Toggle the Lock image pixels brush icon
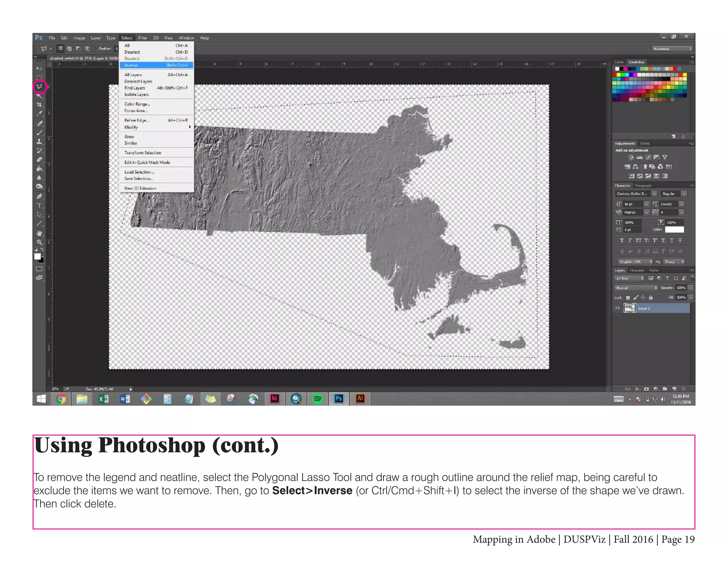 click(636, 297)
